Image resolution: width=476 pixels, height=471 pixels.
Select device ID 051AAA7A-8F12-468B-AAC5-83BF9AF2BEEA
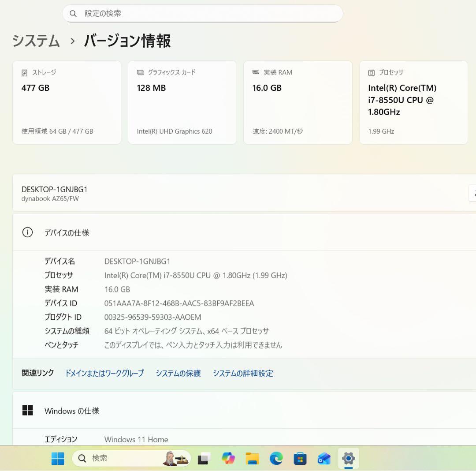179,303
